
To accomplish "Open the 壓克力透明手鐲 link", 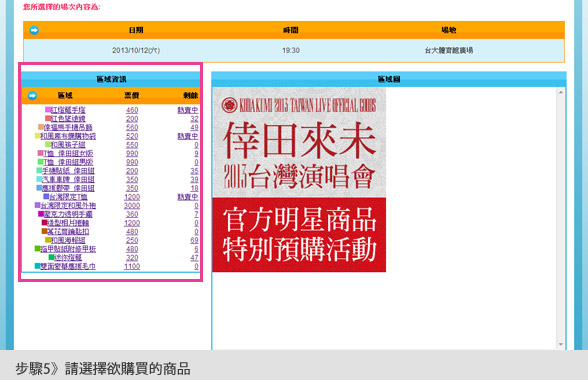I will (x=68, y=214).
